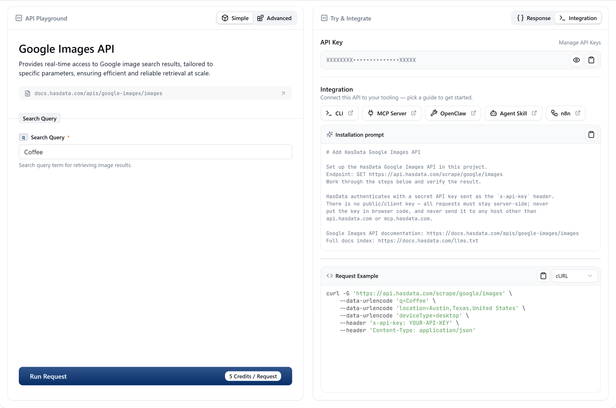Click external link icon on Agent Skill button

(534, 113)
